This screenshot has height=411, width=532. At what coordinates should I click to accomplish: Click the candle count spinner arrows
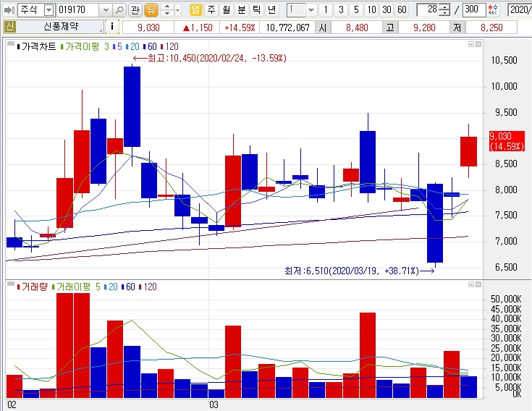click(x=444, y=10)
